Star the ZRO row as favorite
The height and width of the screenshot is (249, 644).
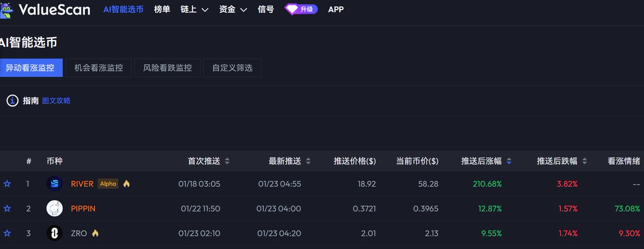pyautogui.click(x=7, y=233)
